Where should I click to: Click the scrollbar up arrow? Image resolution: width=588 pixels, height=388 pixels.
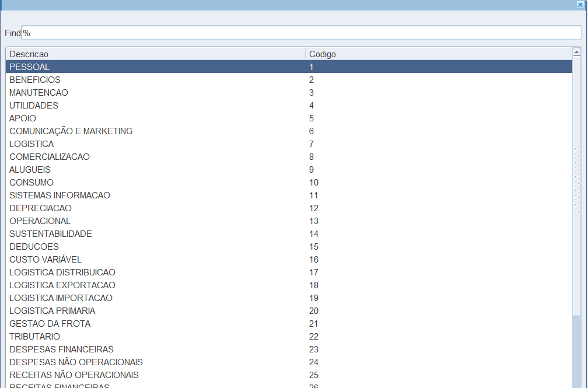(x=577, y=53)
